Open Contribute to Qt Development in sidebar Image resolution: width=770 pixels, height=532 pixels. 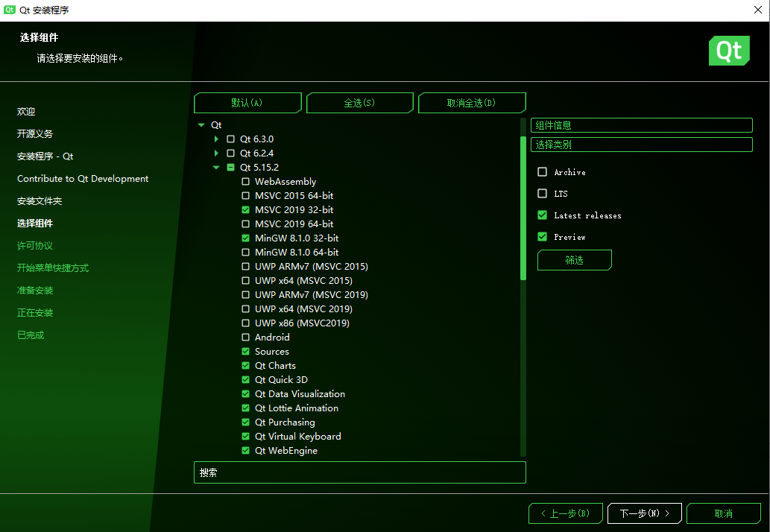pyautogui.click(x=84, y=178)
